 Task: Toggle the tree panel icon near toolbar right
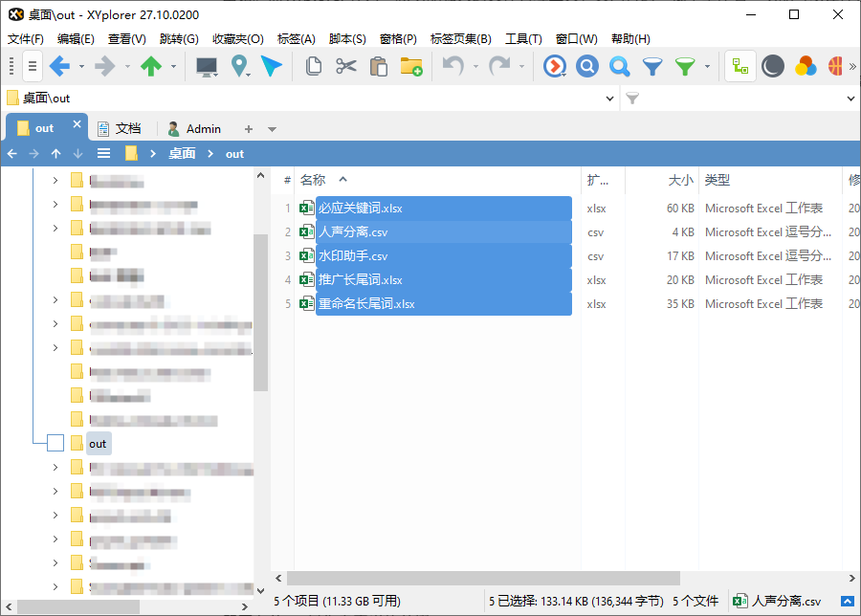coord(739,66)
